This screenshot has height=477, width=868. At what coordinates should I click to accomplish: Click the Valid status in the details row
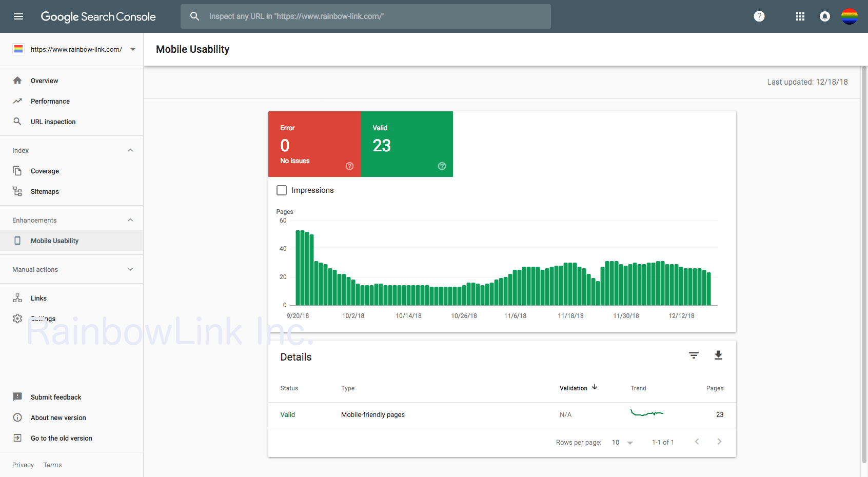coord(288,414)
